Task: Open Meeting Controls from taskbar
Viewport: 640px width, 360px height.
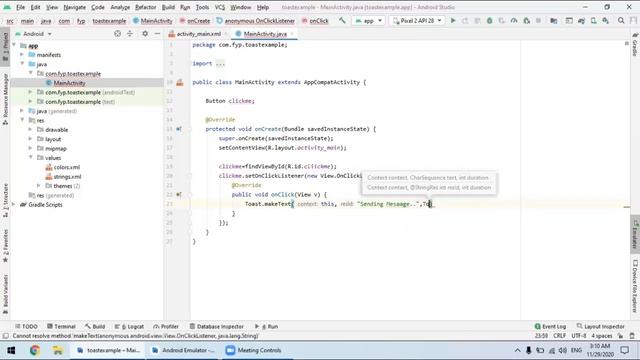Action: click(253, 350)
